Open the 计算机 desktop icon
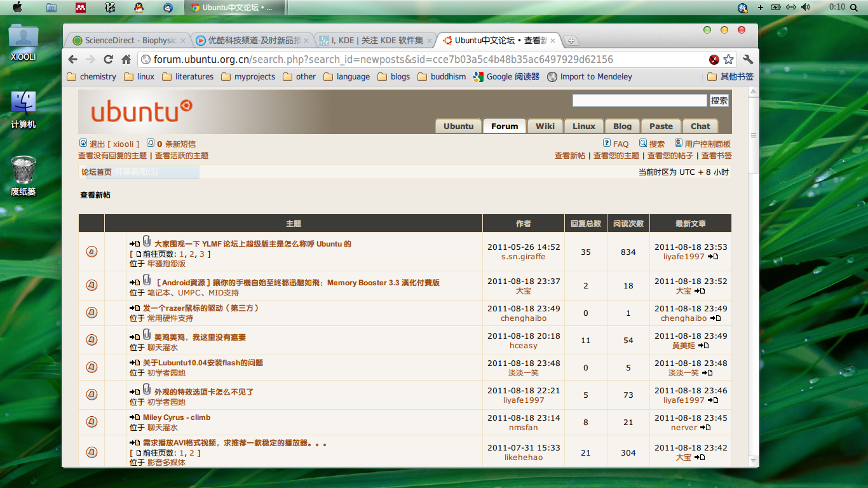Screen dimensions: 868x488 click(x=24, y=109)
